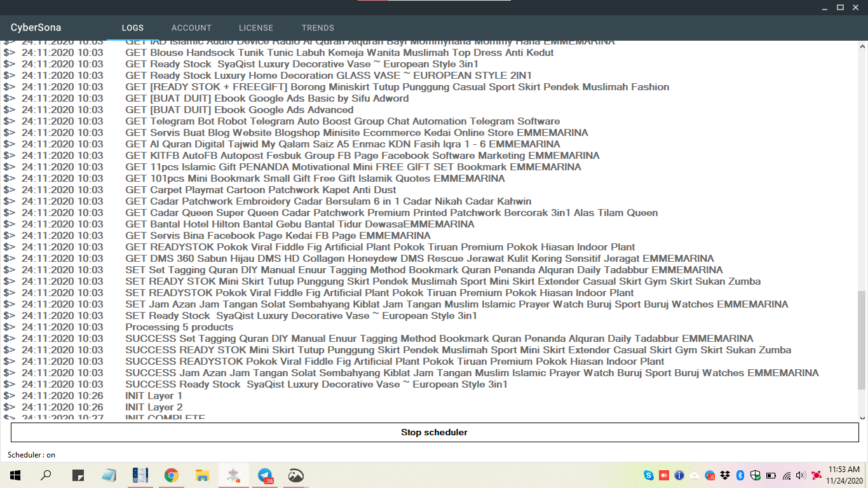This screenshot has width=868, height=488.
Task: Open File Explorer from the taskbar
Action: point(202,475)
